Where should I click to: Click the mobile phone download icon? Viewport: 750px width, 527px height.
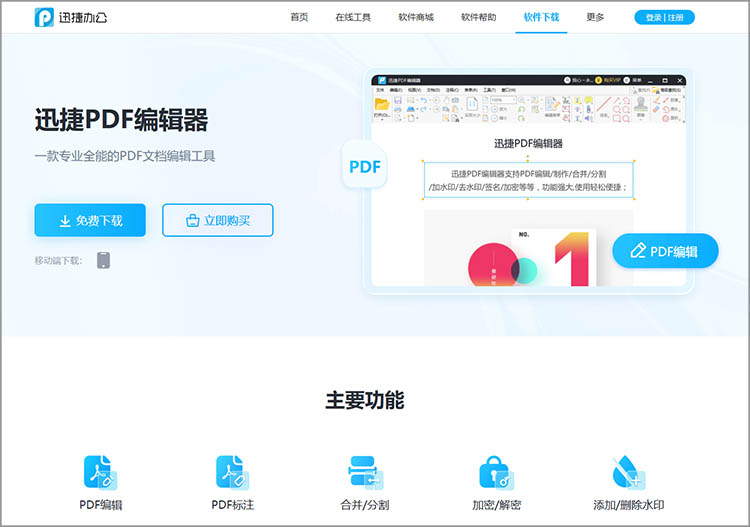coord(104,260)
